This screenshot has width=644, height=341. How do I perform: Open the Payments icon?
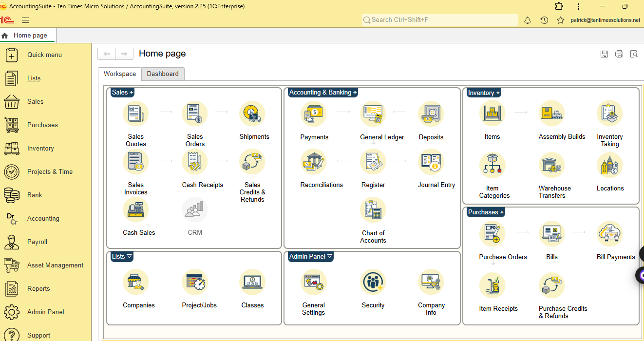click(x=314, y=114)
